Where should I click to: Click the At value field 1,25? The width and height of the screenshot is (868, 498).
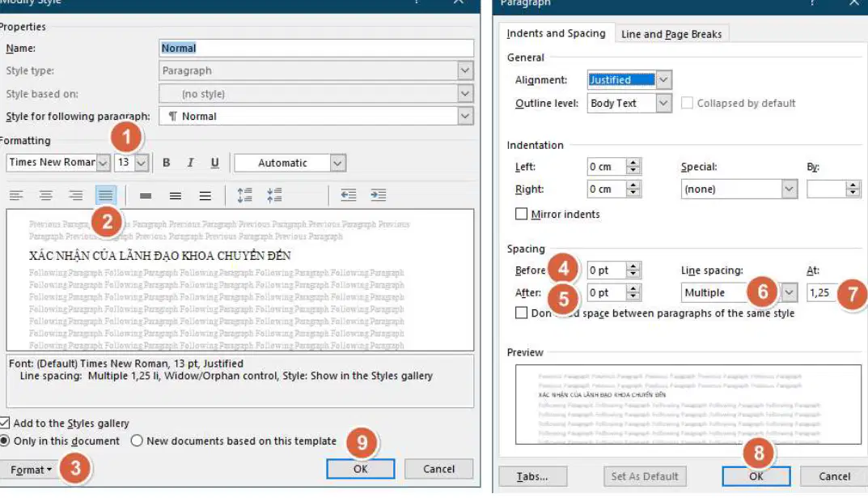click(x=823, y=292)
